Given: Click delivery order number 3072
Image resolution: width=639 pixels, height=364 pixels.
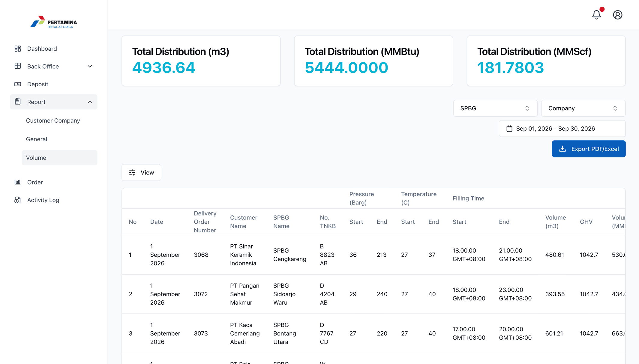Looking at the screenshot, I should pos(201,294).
